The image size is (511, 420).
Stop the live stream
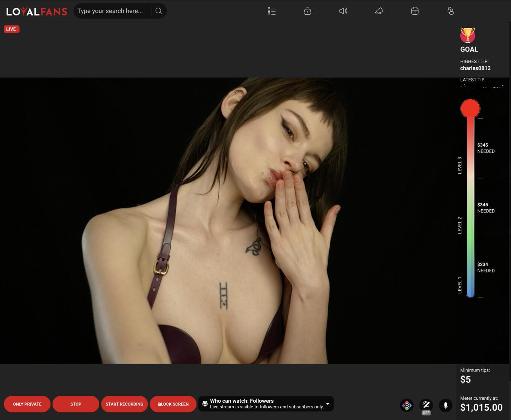[x=76, y=404]
